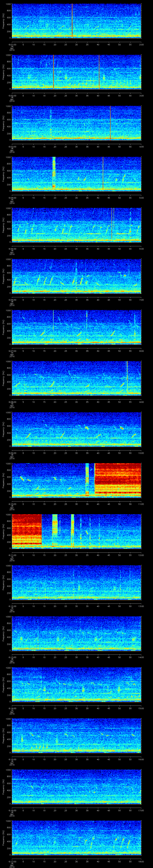Click the red vertical spike in the 6:01:00 spectrogram
The image size is (153, 868).
72,20
